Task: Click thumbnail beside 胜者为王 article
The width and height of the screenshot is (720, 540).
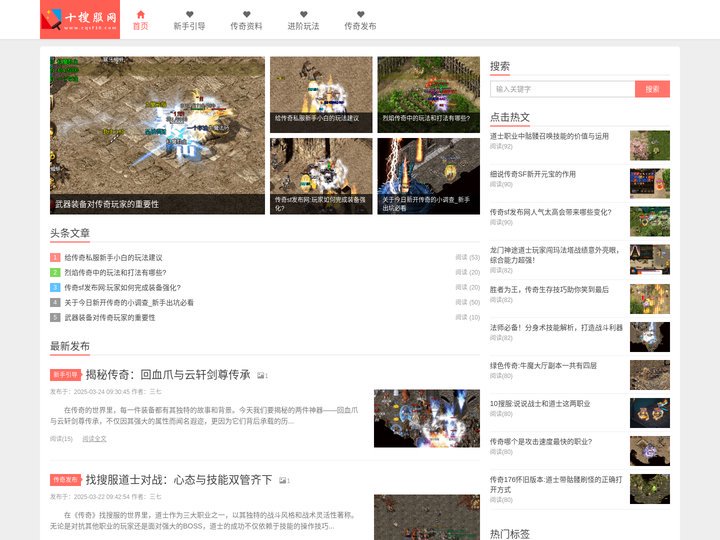Action: coord(650,299)
